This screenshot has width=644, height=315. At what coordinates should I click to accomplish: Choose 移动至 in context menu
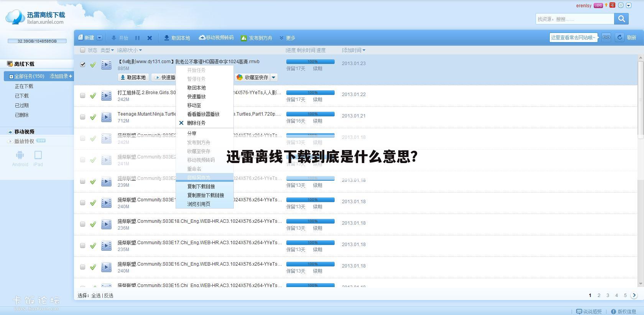[x=194, y=105]
